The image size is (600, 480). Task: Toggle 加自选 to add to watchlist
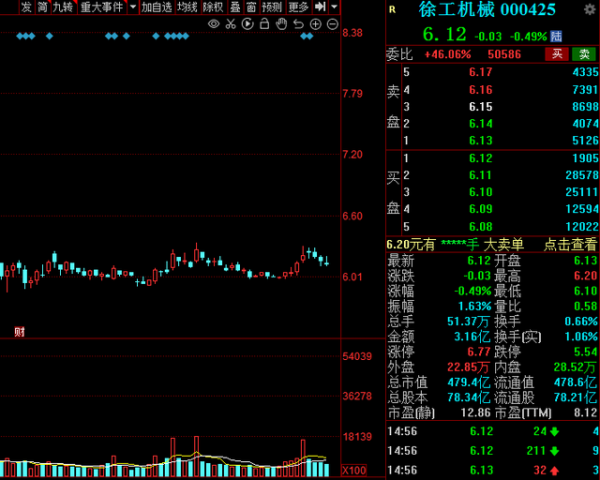tap(156, 7)
